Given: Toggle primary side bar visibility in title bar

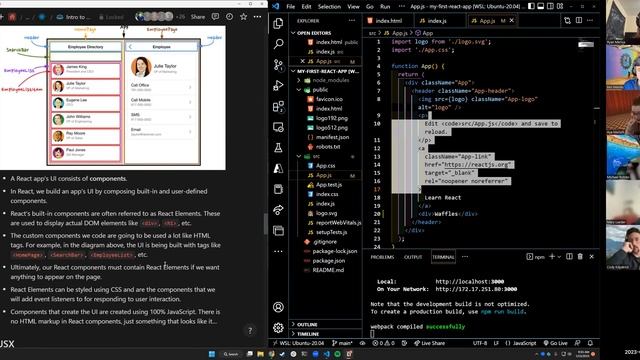Looking at the screenshot, I should coord(531,7).
